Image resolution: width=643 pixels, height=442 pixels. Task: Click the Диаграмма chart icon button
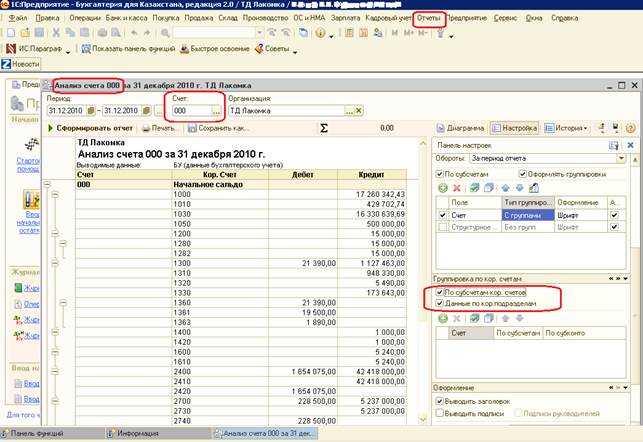[462, 128]
